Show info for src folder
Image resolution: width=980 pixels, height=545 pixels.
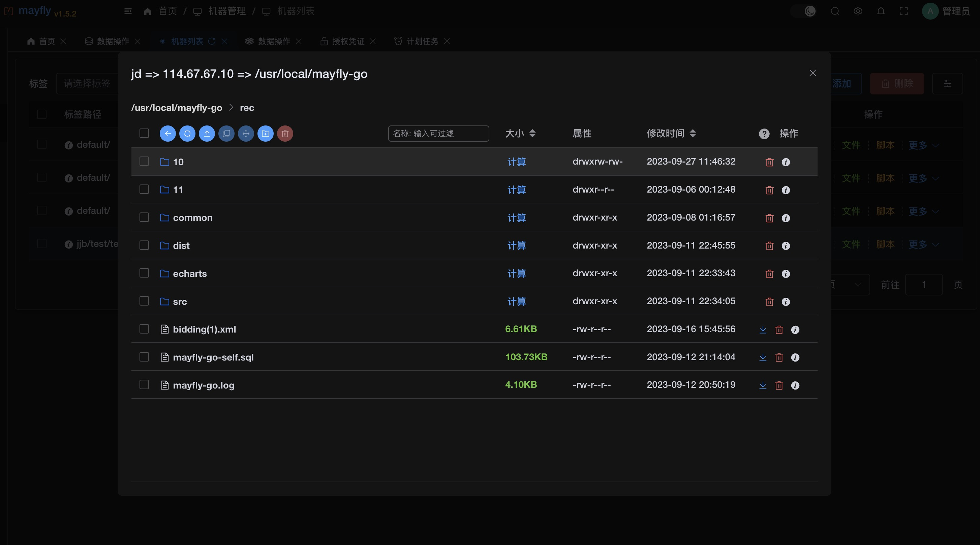pos(786,302)
